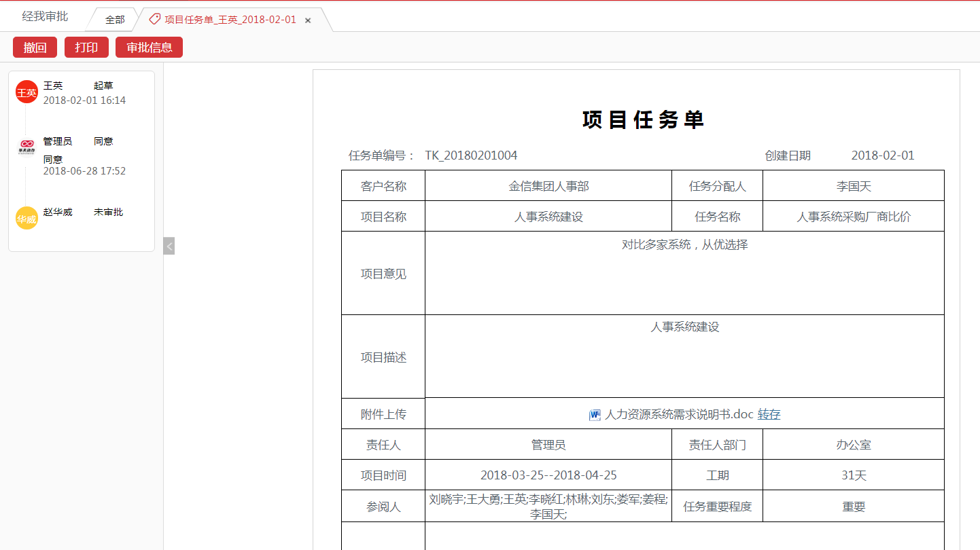Click 王英's red avatar in approval flow
This screenshot has height=550, width=980.
pyautogui.click(x=27, y=91)
